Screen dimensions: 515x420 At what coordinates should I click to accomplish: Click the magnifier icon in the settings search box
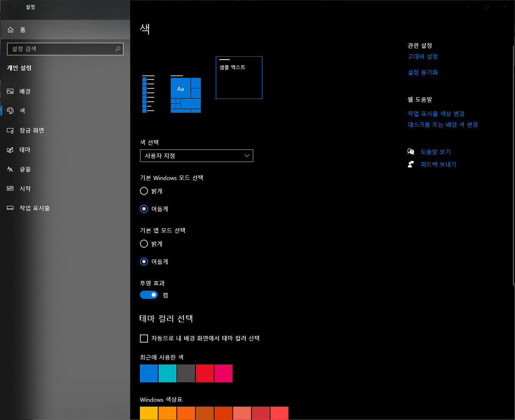pyautogui.click(x=118, y=49)
